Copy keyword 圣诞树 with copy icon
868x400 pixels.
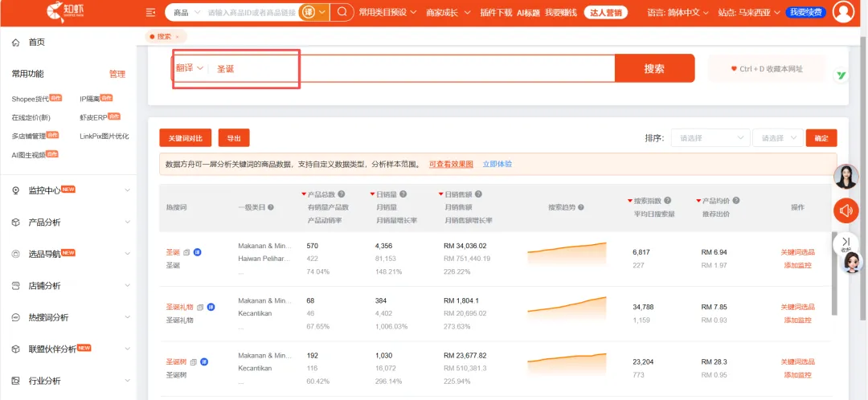click(x=193, y=361)
